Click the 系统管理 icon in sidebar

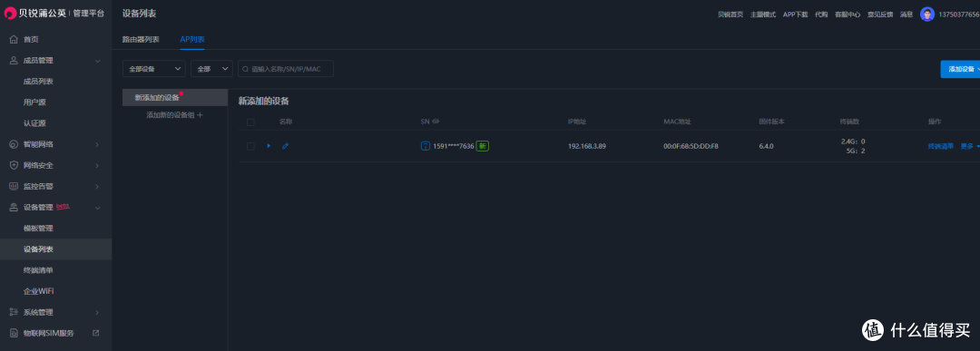[14, 312]
